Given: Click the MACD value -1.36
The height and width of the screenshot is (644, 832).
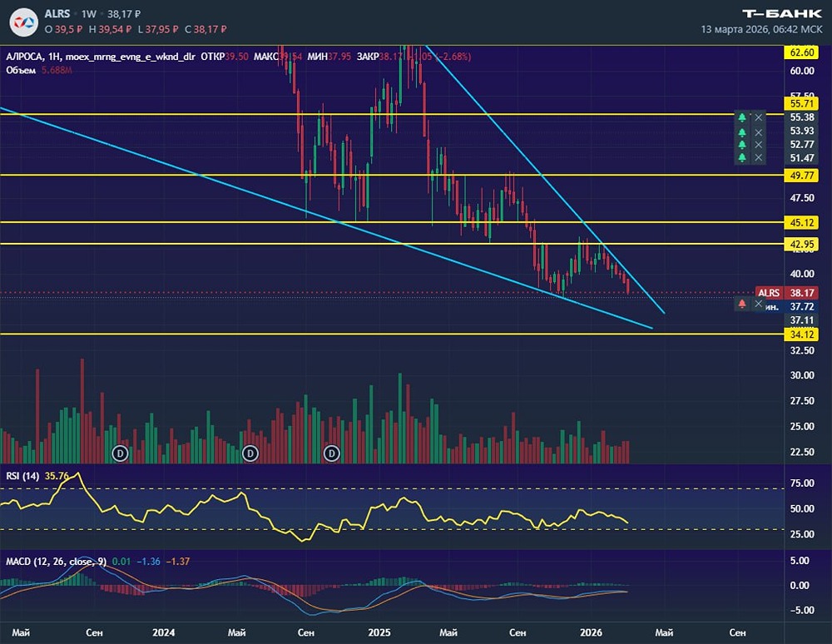Looking at the screenshot, I should 149,562.
